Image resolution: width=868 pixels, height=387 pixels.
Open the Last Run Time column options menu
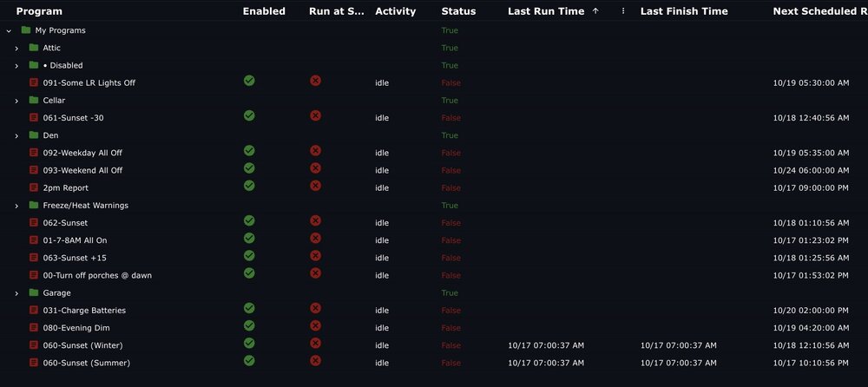tap(623, 11)
